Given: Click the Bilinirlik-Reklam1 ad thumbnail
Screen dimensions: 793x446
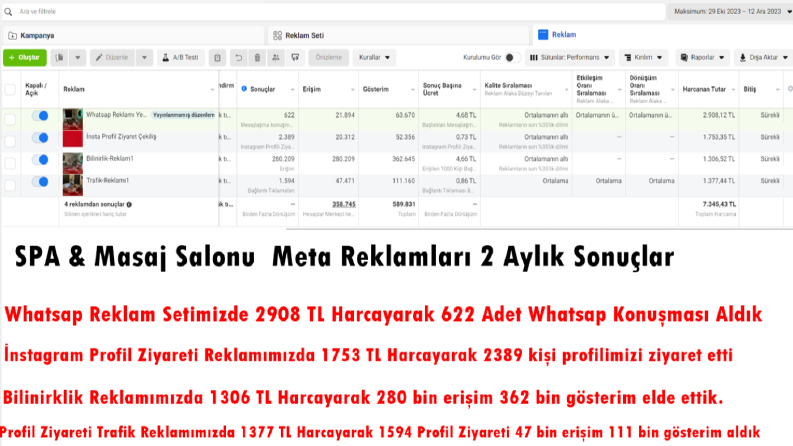Looking at the screenshot, I should 73,164.
